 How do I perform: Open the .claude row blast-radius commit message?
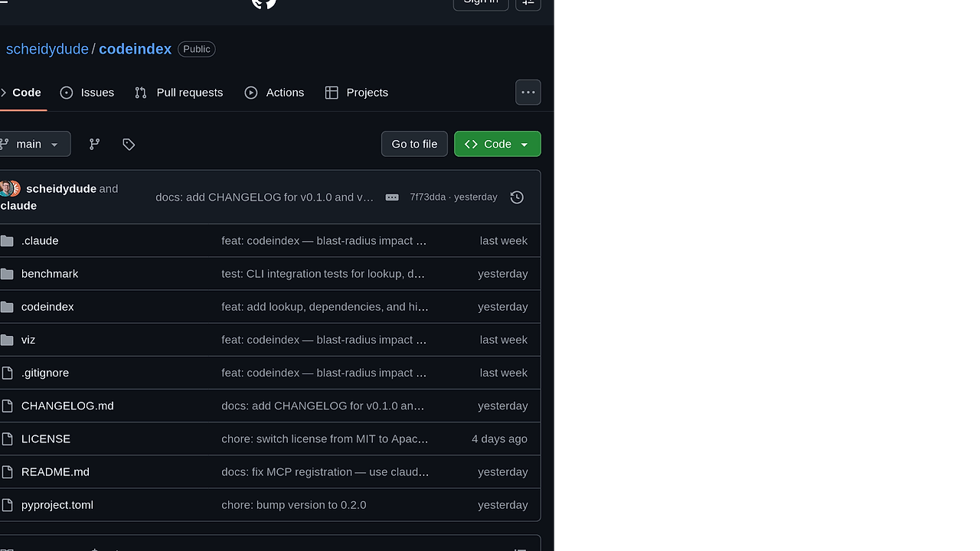point(324,241)
